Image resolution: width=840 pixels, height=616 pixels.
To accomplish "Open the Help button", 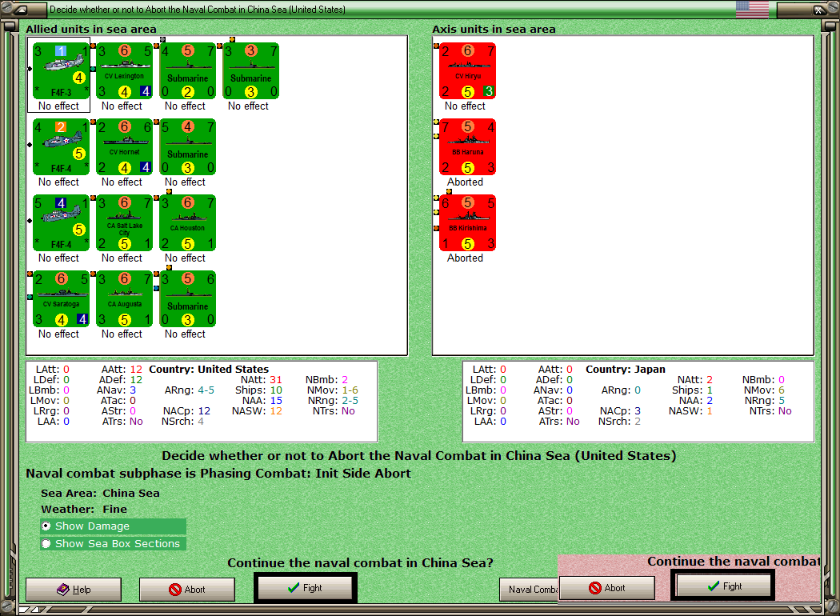I will pos(74,590).
